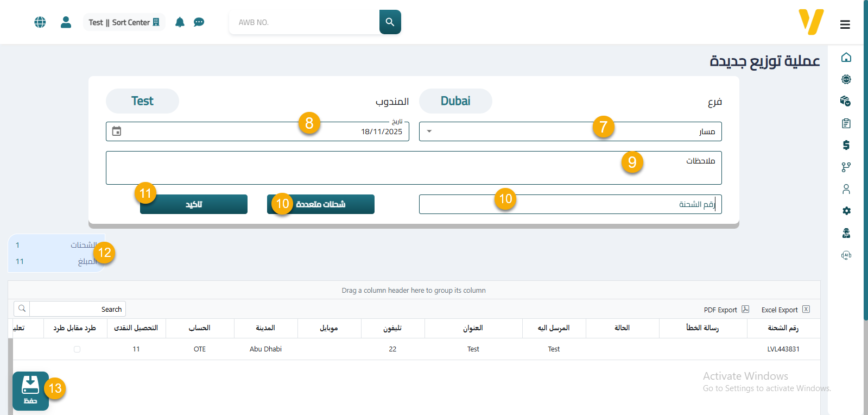868x415 pixels.
Task: Click the package checkmark icon in sidebar
Action: click(x=846, y=101)
